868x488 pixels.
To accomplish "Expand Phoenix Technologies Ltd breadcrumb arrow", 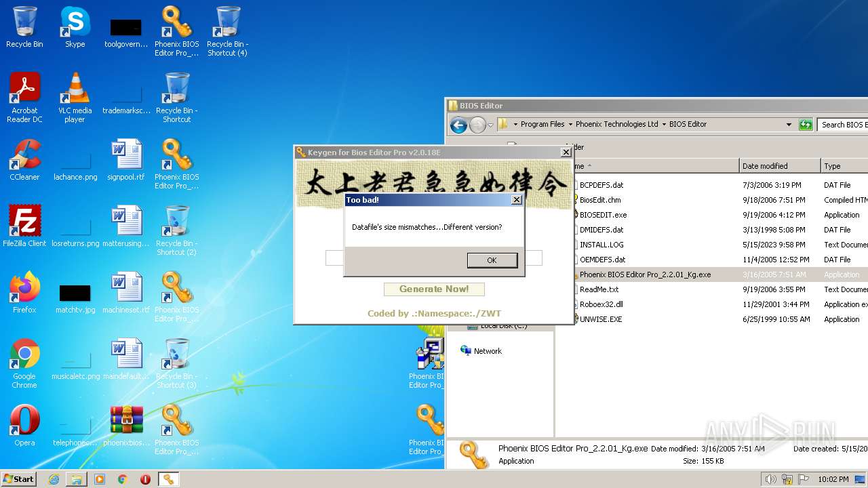I will (x=664, y=125).
